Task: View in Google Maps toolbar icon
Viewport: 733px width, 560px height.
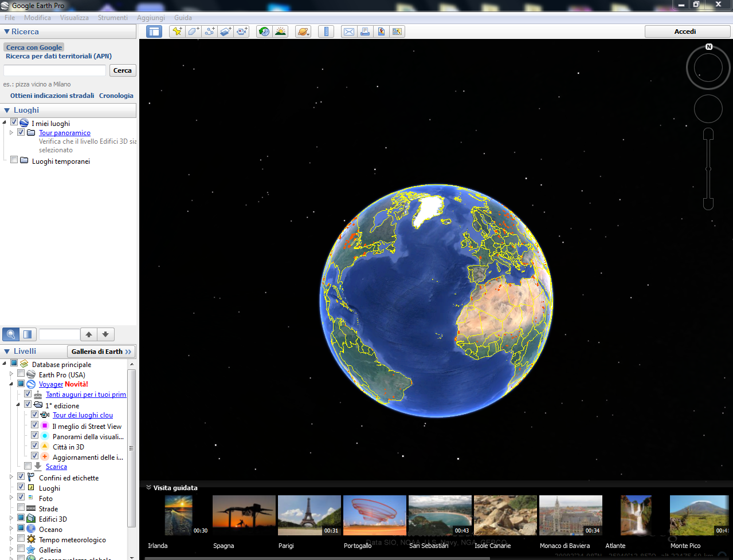Action: 397,31
